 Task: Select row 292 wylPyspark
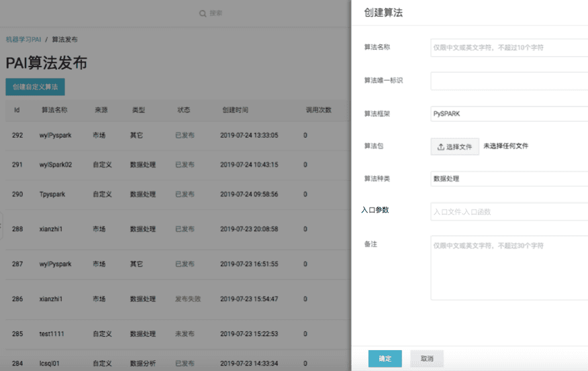[x=55, y=135]
